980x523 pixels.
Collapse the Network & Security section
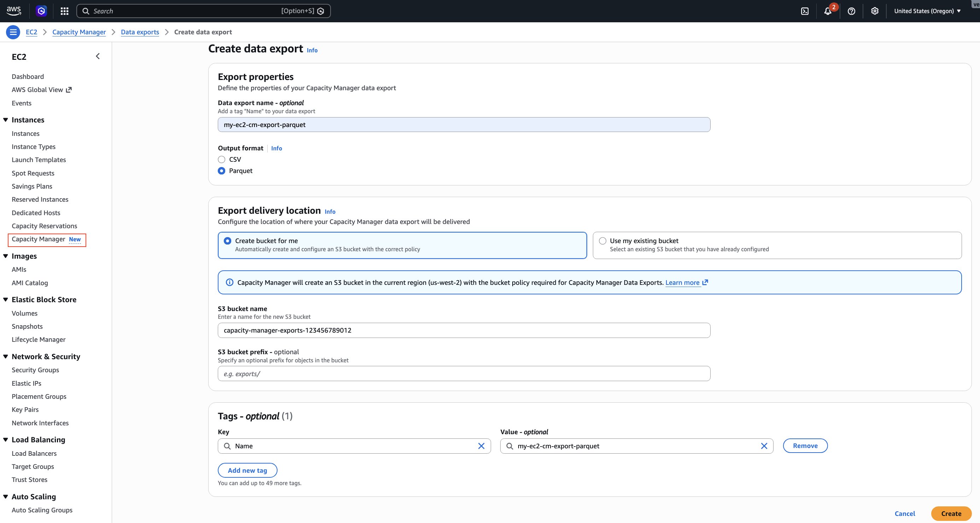pos(6,357)
